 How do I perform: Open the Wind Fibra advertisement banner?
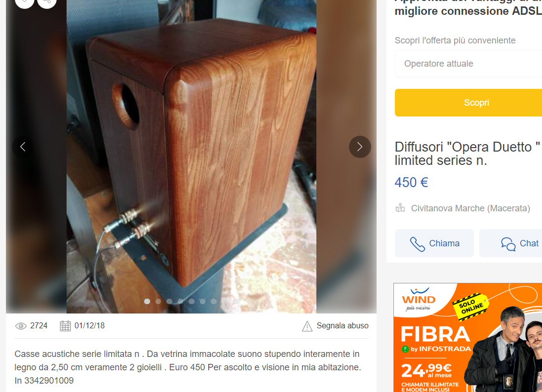(467, 338)
